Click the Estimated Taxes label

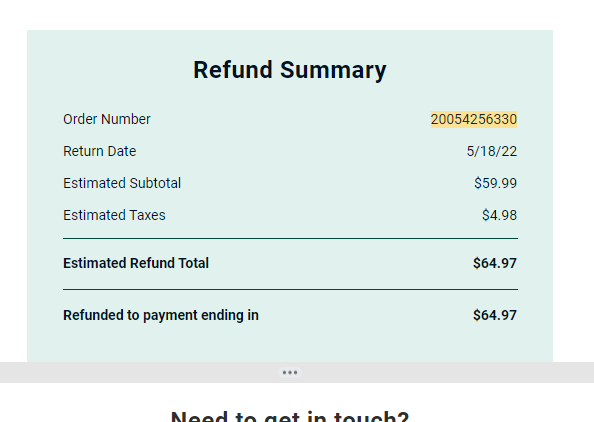pos(114,215)
